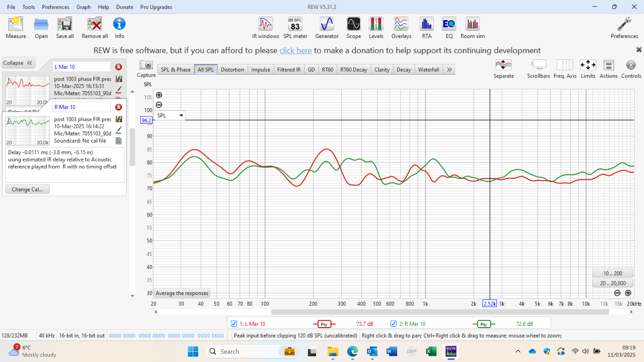This screenshot has height=362, width=644.
Task: Toggle Psy smoothing for L Mar 10
Action: [324, 324]
